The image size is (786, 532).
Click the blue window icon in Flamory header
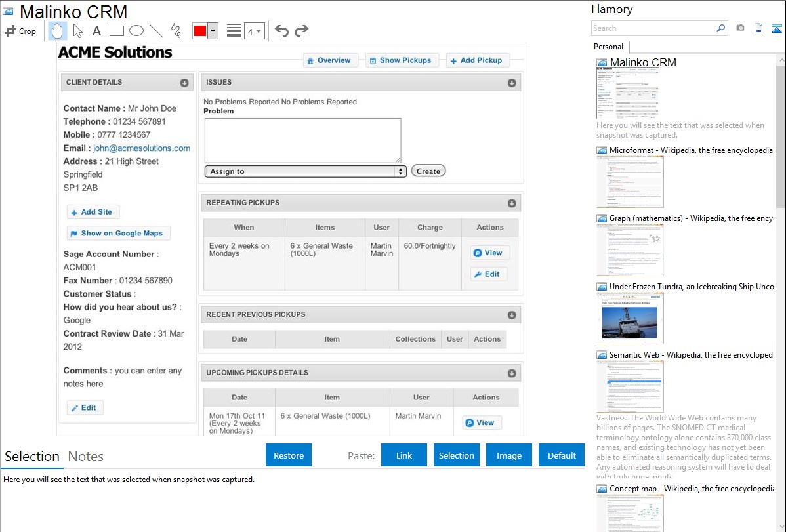pyautogui.click(x=776, y=28)
